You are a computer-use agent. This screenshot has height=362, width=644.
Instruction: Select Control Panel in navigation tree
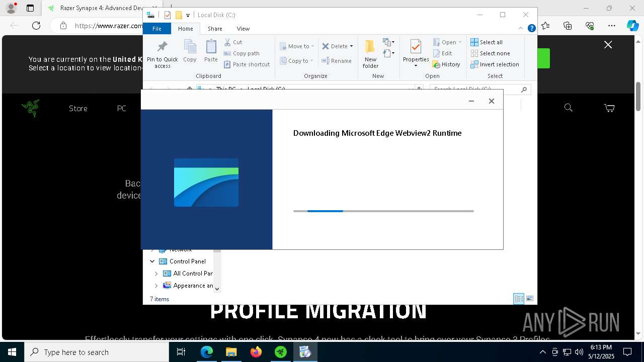tap(187, 261)
